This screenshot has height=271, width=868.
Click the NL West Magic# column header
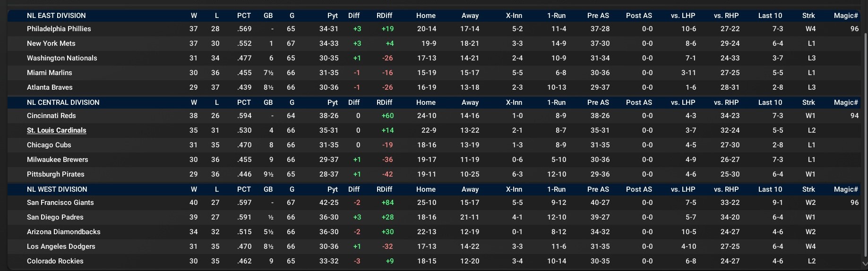point(846,189)
